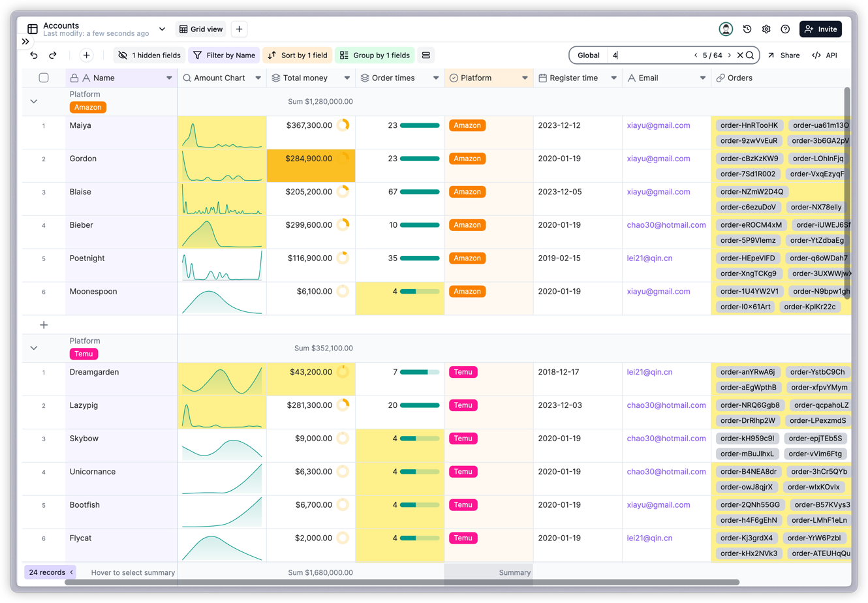Select all records with the header checkbox

(x=43, y=77)
